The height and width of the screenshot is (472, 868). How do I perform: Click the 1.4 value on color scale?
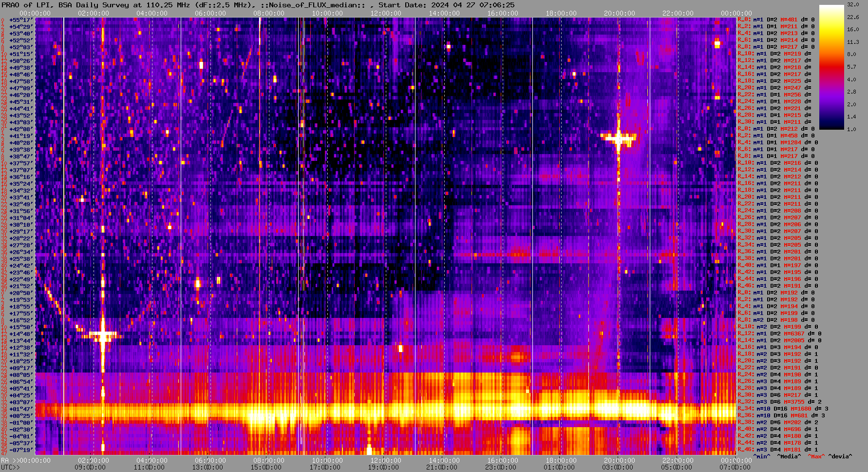[851, 117]
